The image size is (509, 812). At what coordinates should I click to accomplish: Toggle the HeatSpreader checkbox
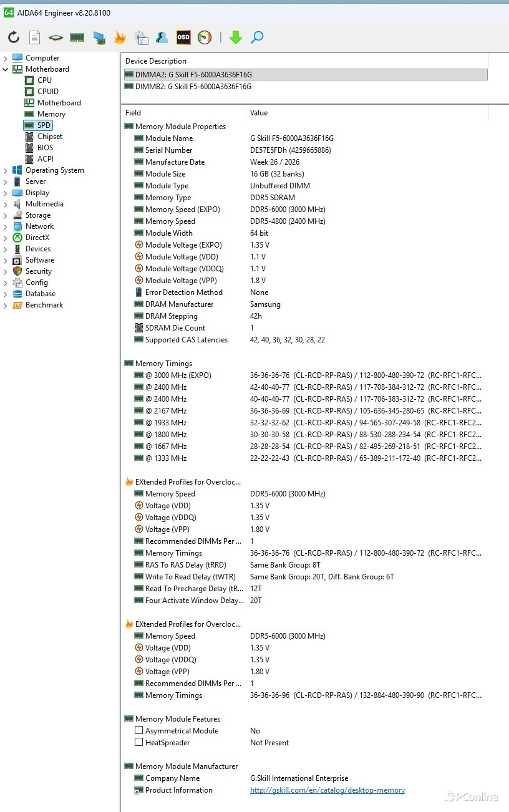[139, 742]
